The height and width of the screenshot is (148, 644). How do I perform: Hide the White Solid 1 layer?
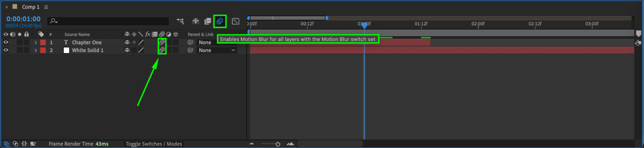6,50
